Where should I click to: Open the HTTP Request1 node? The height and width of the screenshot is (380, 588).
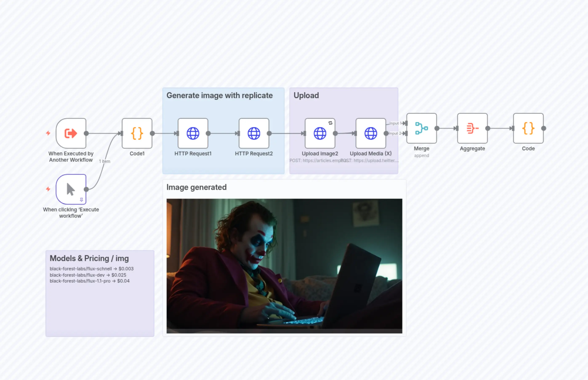pyautogui.click(x=193, y=133)
